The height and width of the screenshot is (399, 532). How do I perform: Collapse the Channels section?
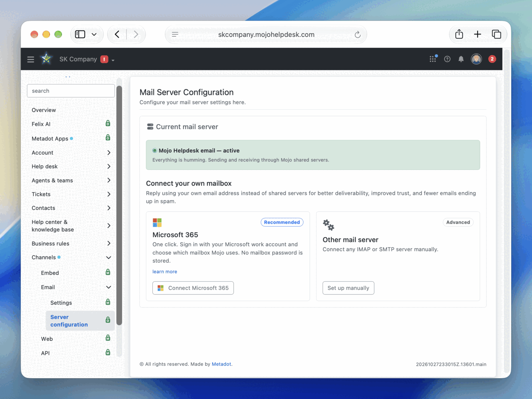pos(109,258)
